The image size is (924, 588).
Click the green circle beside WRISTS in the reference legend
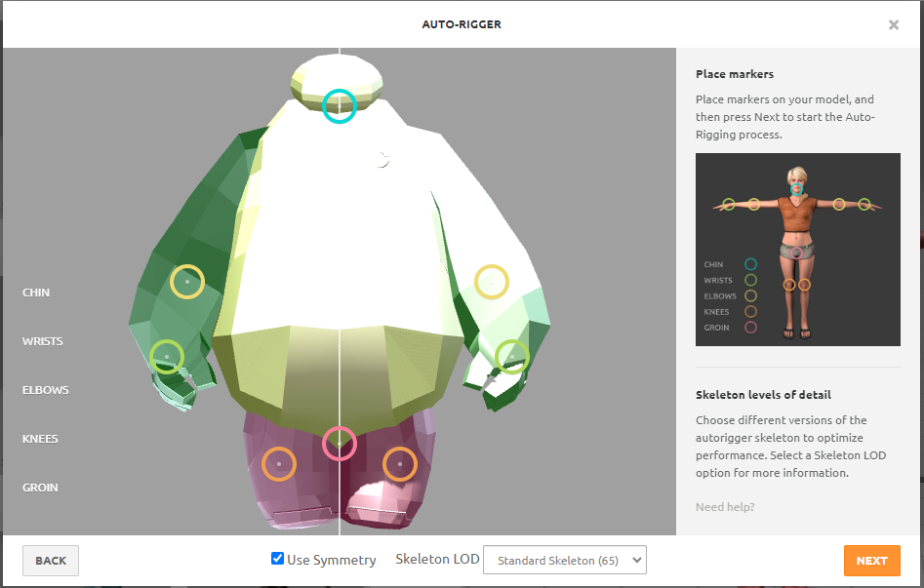pos(750,280)
